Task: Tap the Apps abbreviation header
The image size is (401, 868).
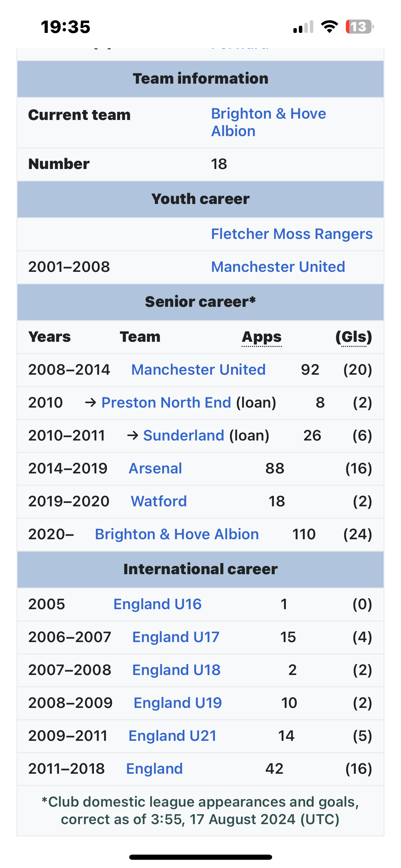Action: pyautogui.click(x=262, y=337)
